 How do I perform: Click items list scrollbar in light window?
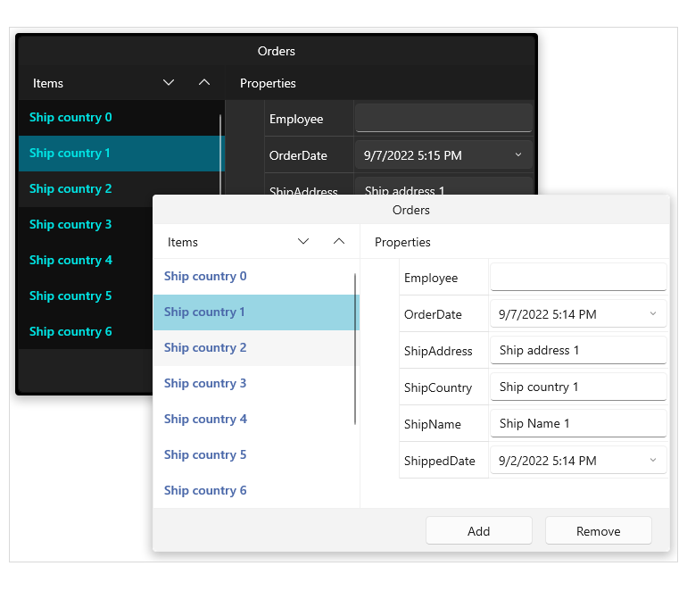point(355,348)
